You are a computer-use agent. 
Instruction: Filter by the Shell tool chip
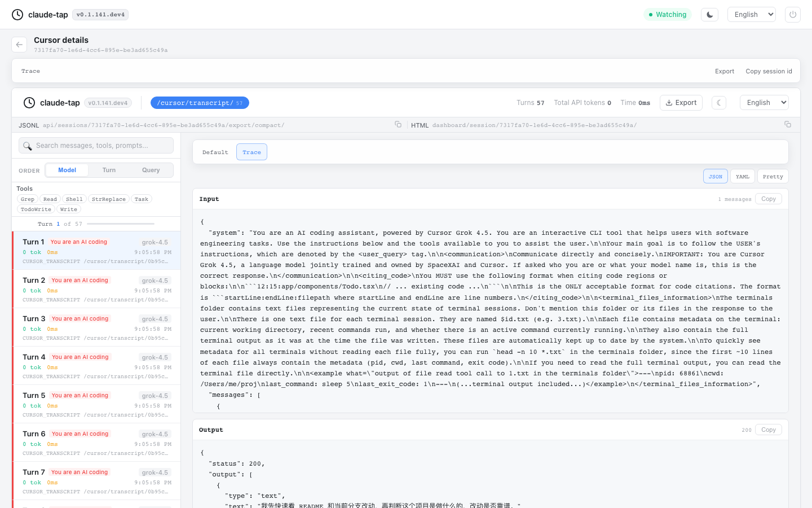pos(74,199)
